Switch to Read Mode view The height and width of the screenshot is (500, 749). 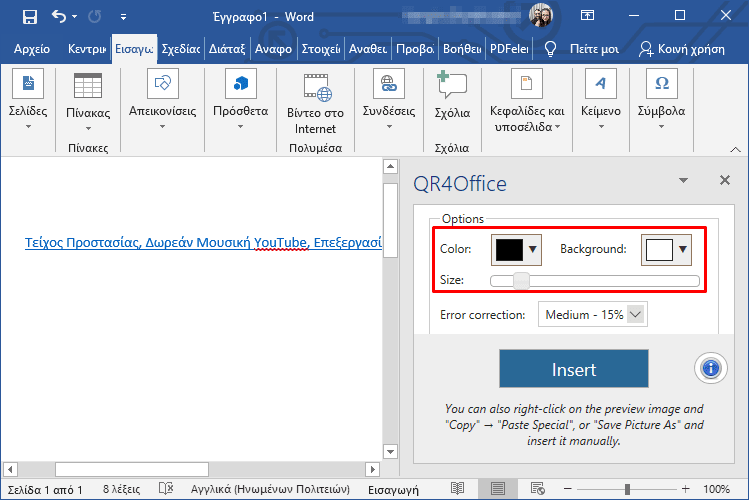(457, 489)
